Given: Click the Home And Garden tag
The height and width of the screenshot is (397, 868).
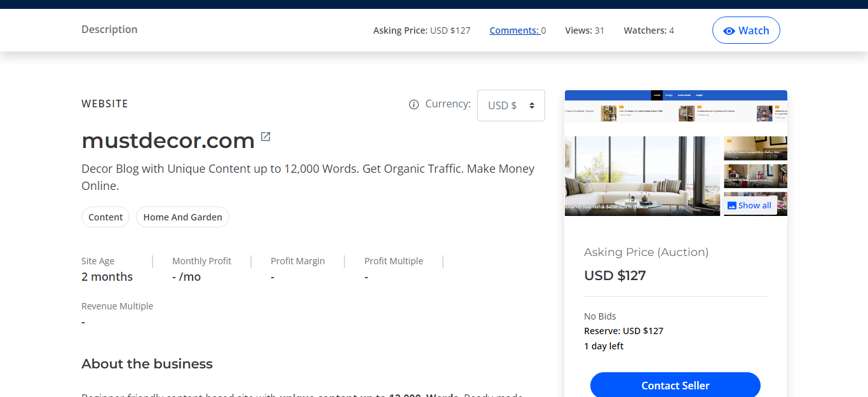Looking at the screenshot, I should pos(182,217).
